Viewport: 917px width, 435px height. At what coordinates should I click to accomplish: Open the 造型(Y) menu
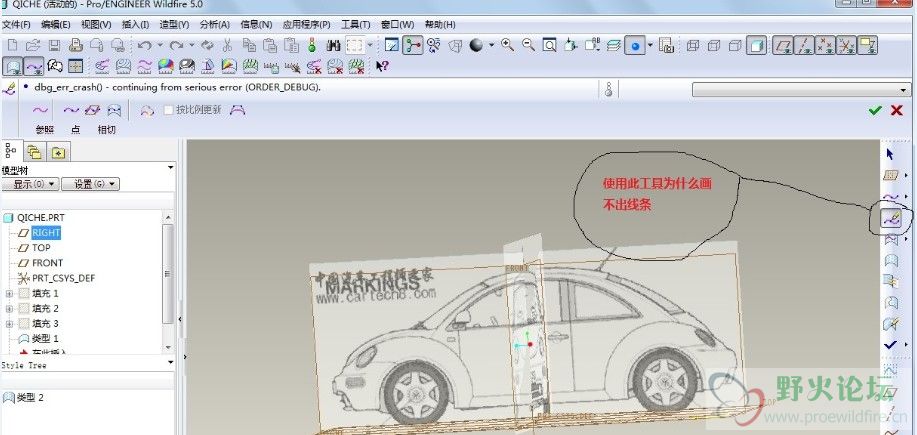[x=174, y=25]
